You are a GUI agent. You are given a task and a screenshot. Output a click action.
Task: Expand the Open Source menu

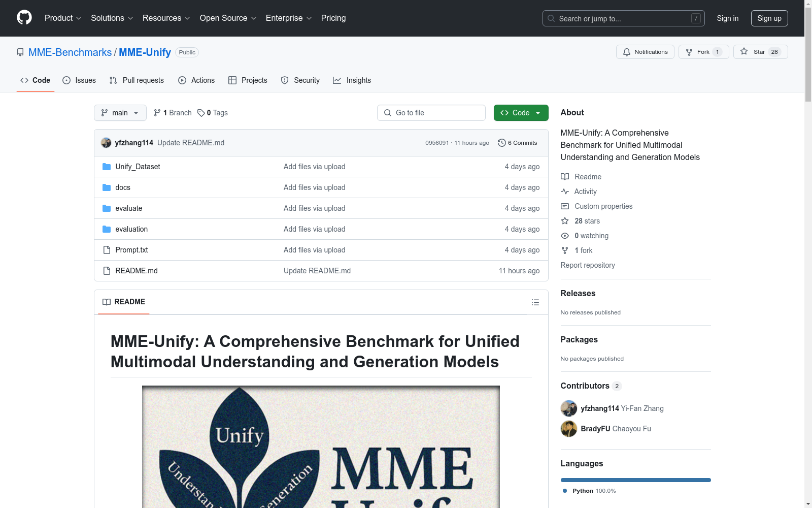(228, 18)
